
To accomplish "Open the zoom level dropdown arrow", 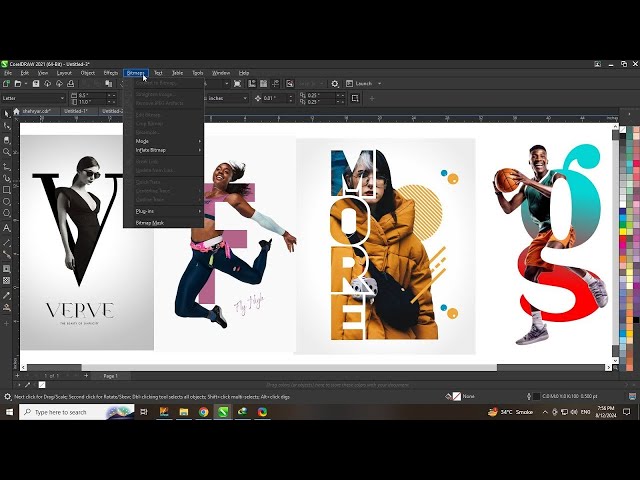I will [227, 84].
